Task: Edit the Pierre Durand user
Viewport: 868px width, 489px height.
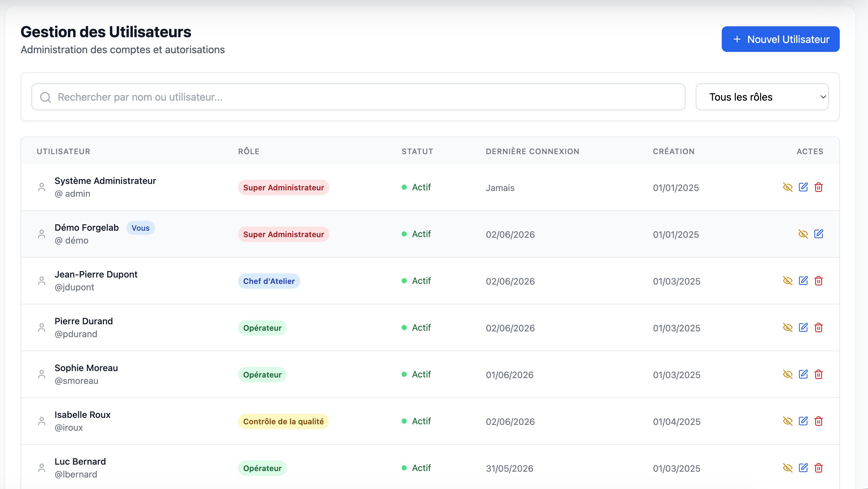Action: (803, 327)
